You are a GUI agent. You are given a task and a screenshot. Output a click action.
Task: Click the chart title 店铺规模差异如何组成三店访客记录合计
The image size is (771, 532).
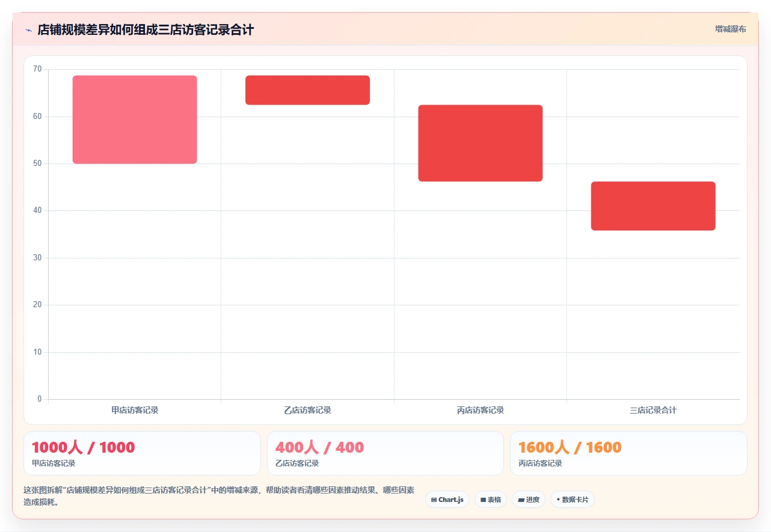point(146,29)
